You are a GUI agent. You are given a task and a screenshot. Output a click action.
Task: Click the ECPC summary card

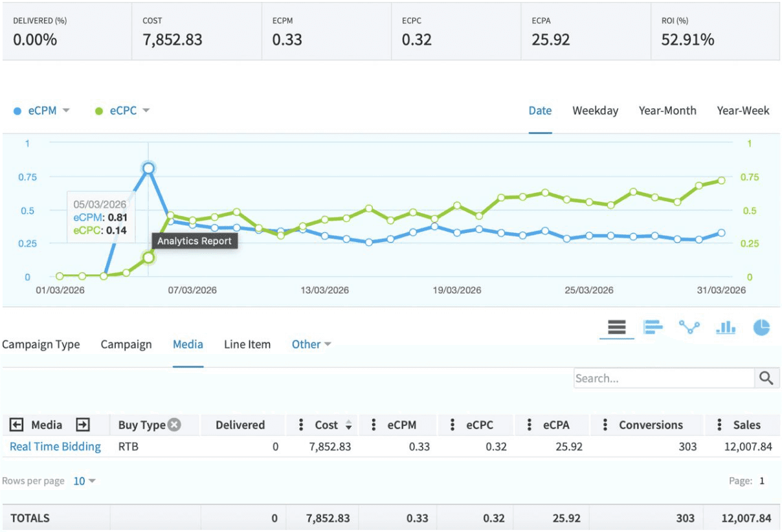pos(456,32)
